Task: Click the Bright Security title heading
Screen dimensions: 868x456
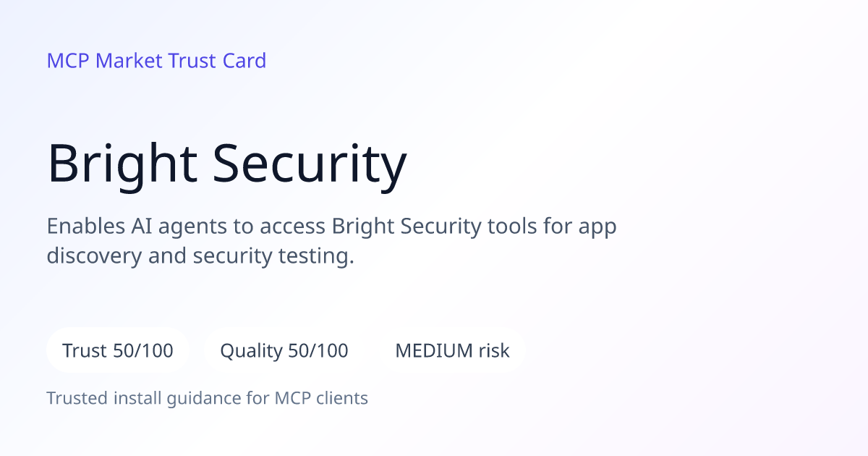Action: pyautogui.click(x=227, y=164)
